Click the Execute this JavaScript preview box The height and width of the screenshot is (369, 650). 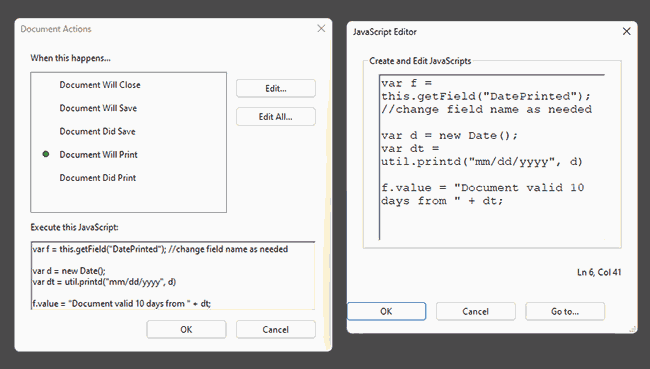(173, 275)
